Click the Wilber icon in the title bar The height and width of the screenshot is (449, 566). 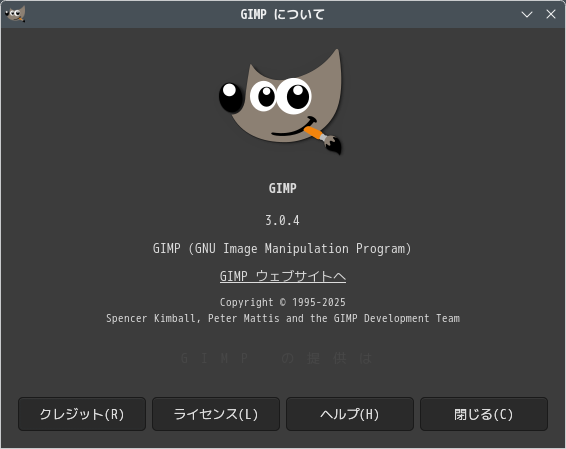coord(15,14)
